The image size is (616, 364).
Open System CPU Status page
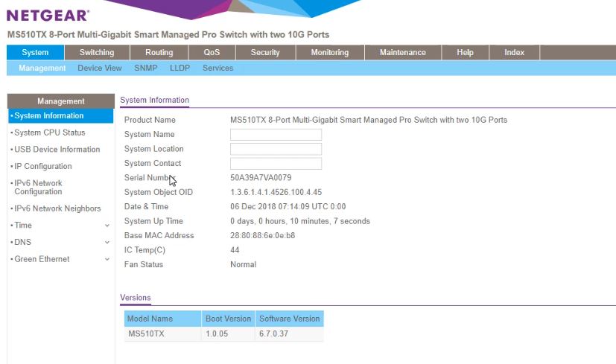[x=49, y=132]
